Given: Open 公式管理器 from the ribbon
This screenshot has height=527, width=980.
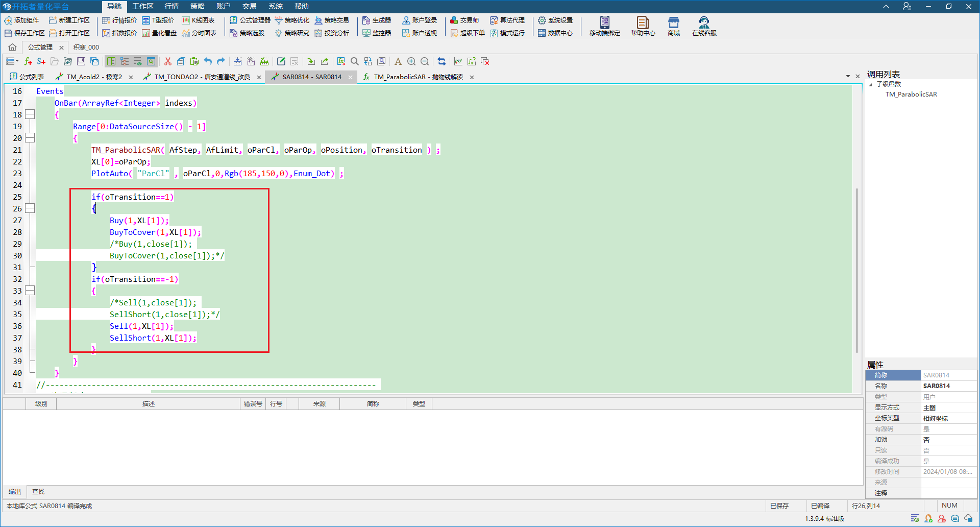Looking at the screenshot, I should pos(250,20).
